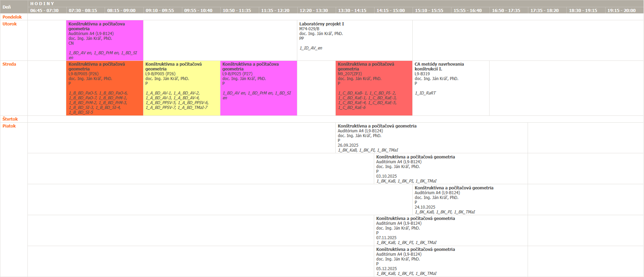Click the red N9_207(ZP3) geometry block
This screenshot has height=277, width=644.
tap(373, 88)
